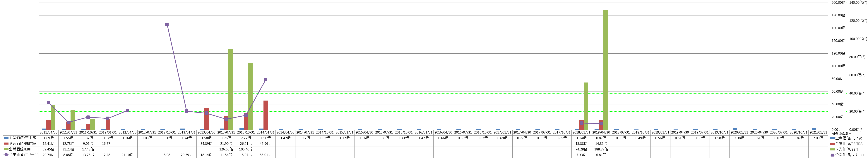
Task: Select the 16.77倍 EBITDA cell
Action: pyautogui.click(x=108, y=144)
